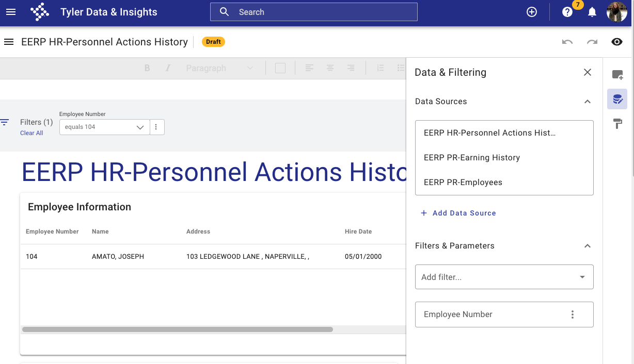Click the filter funnel icon
This screenshot has height=364, width=634.
pyautogui.click(x=5, y=122)
